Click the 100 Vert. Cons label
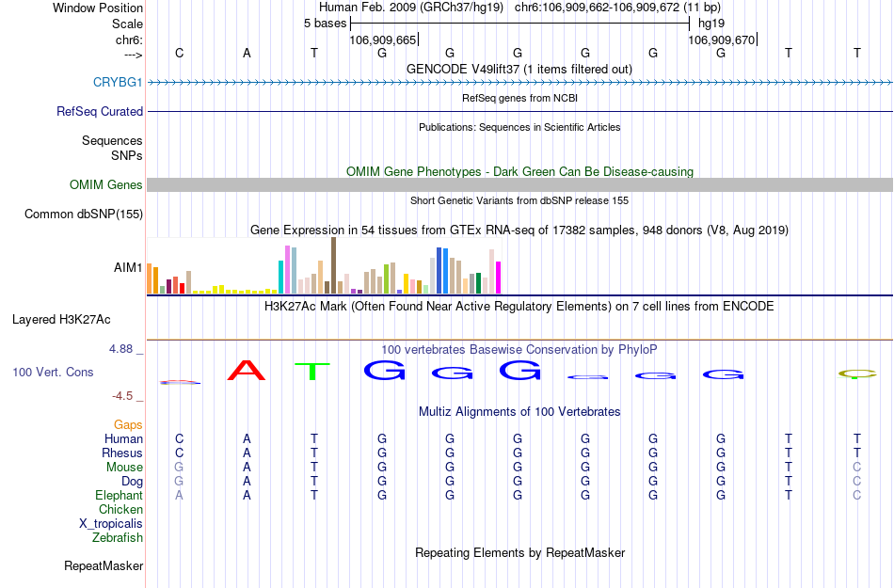This screenshot has width=894, height=588. pos(53,373)
